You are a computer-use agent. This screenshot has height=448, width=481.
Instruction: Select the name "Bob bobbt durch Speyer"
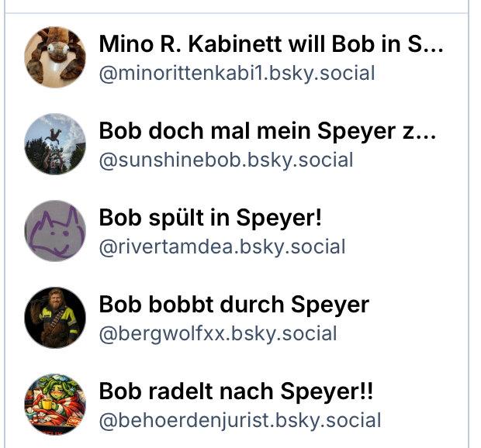click(234, 305)
